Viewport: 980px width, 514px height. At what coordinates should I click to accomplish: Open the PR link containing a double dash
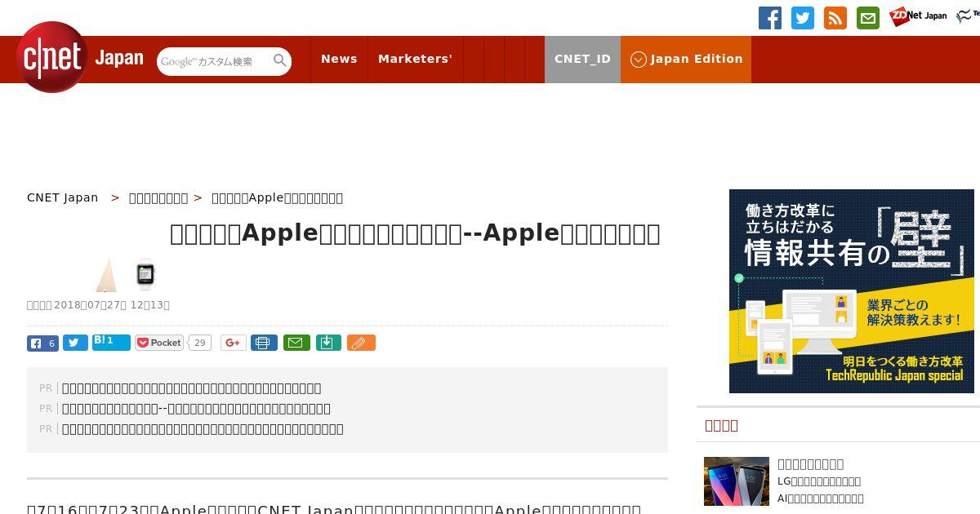pos(196,408)
